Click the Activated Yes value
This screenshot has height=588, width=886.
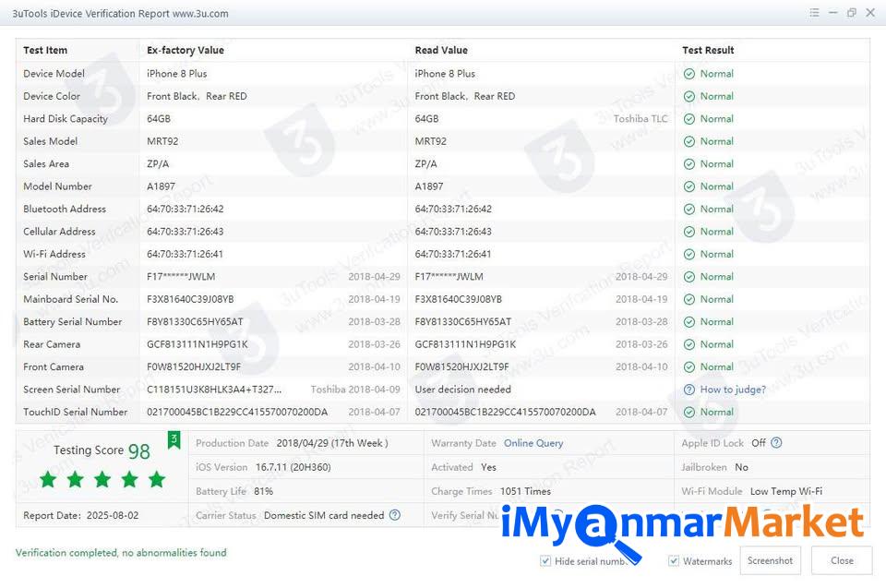[x=488, y=468]
